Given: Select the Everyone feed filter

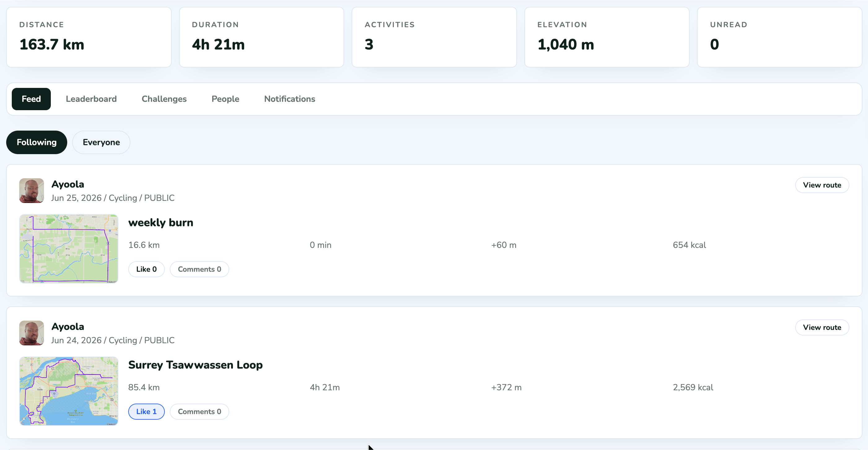Looking at the screenshot, I should [101, 142].
